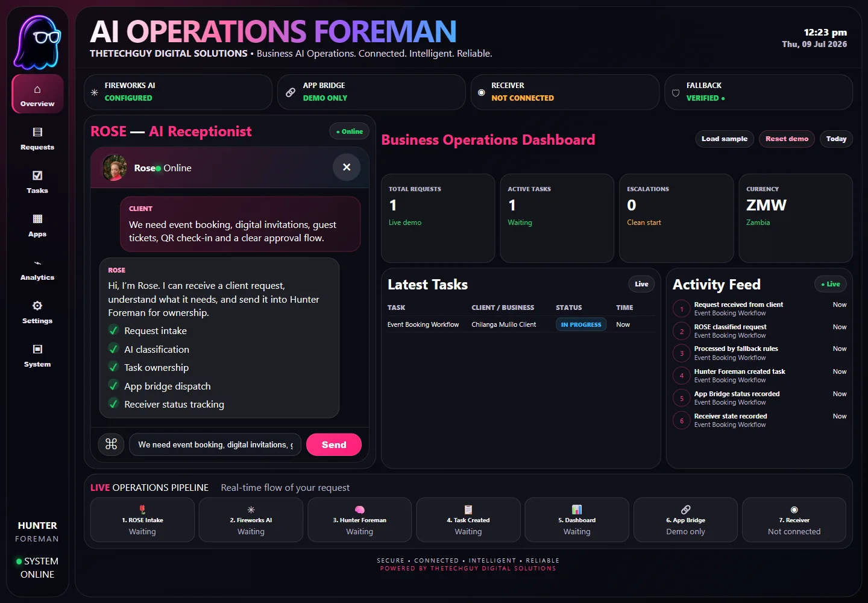868x603 pixels.
Task: Click activity item 6 Receiver state recorded
Action: [x=759, y=420]
